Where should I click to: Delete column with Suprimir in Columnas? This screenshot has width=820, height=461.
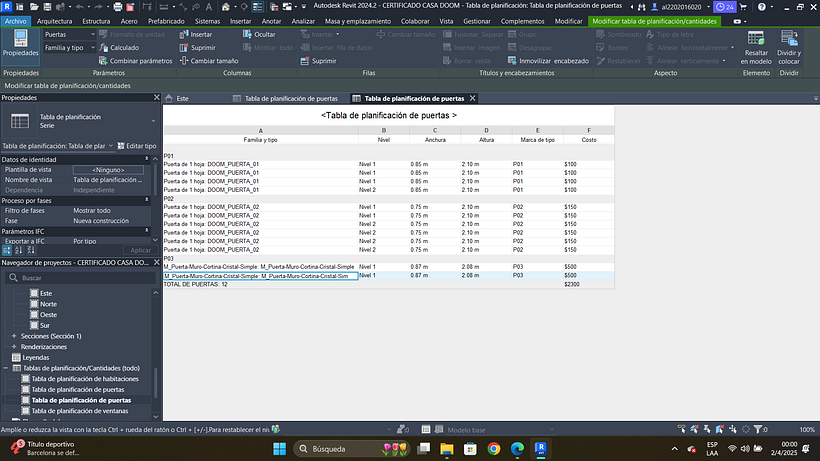197,48
